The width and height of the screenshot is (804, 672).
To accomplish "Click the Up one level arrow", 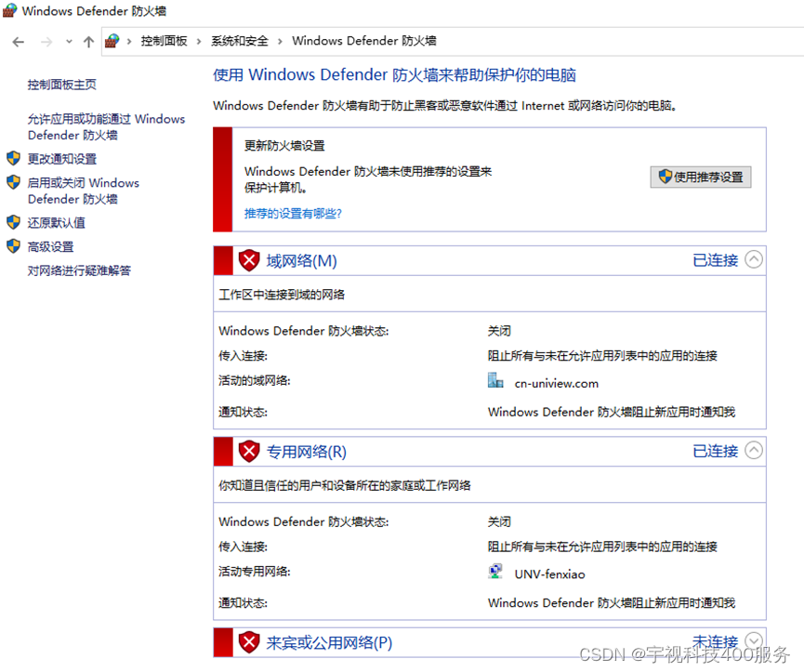I will pyautogui.click(x=88, y=42).
